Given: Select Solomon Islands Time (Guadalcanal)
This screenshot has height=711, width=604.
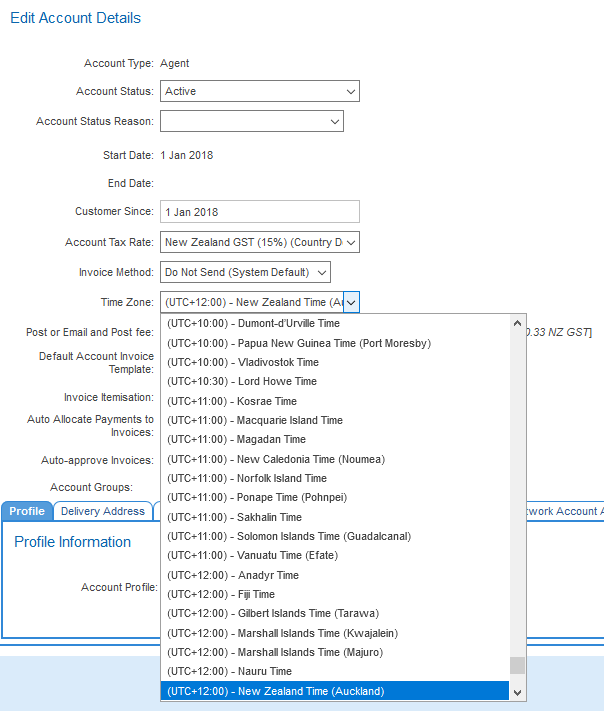Looking at the screenshot, I should (x=288, y=536).
